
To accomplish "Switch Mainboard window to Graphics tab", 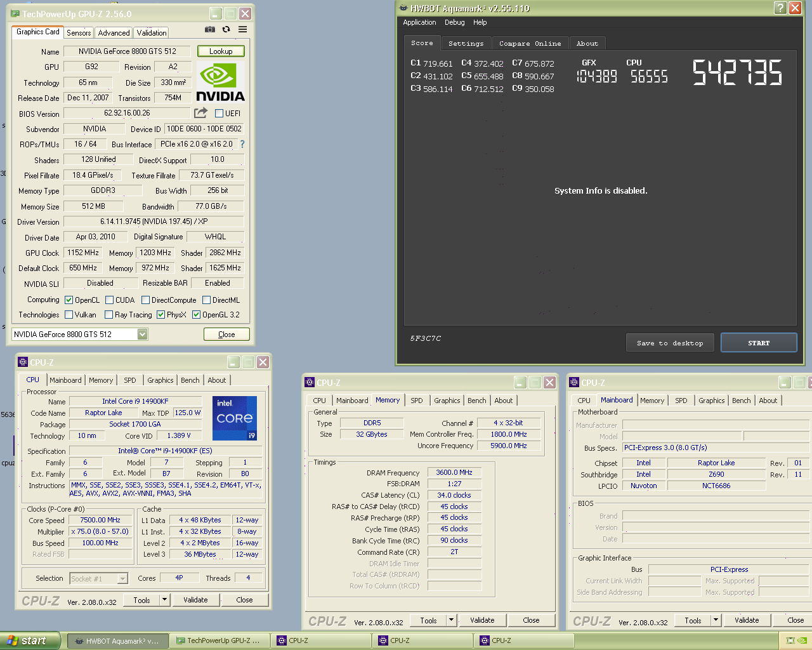I will coord(711,401).
